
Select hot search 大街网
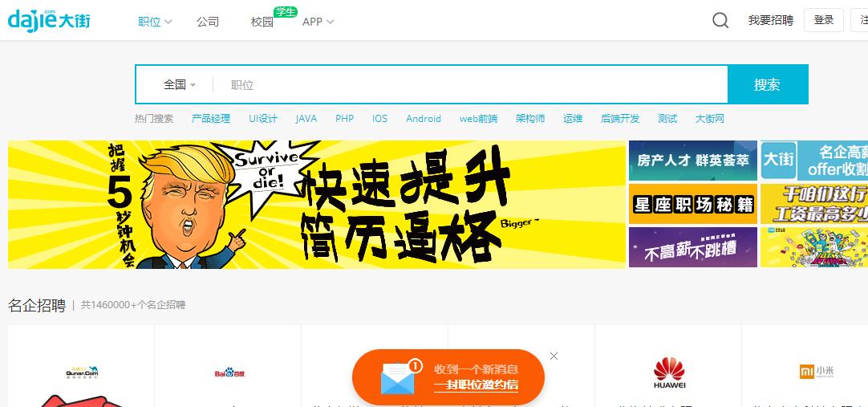pyautogui.click(x=710, y=119)
